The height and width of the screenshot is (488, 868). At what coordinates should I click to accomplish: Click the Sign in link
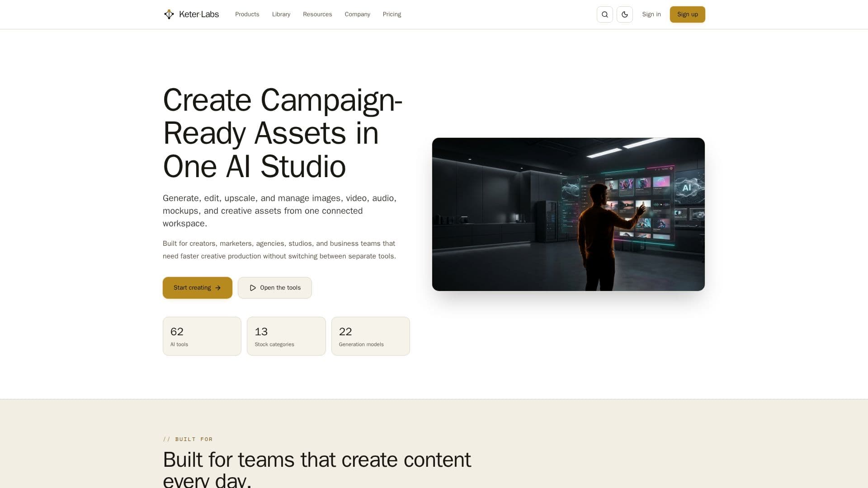click(651, 14)
